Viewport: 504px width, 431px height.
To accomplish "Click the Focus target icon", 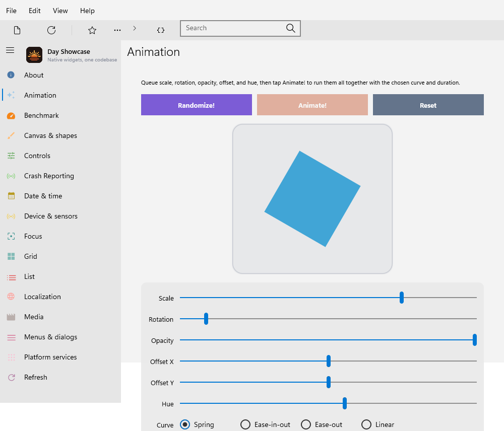I will (11, 236).
